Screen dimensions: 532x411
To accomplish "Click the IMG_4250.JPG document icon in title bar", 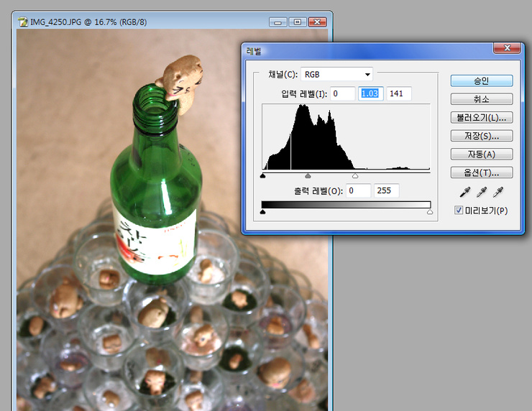I will 23,22.
